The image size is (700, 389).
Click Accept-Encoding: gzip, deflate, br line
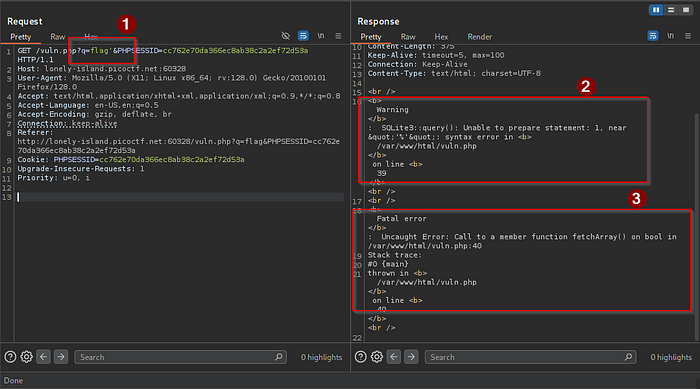(95, 114)
